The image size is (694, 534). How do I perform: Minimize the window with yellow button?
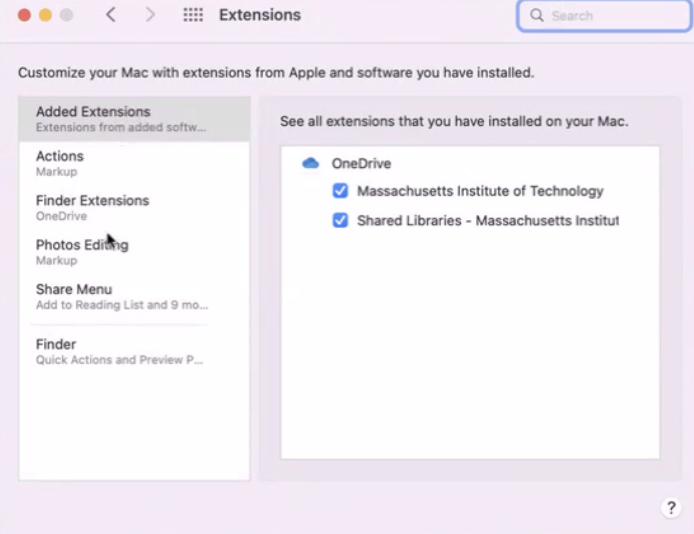(46, 15)
